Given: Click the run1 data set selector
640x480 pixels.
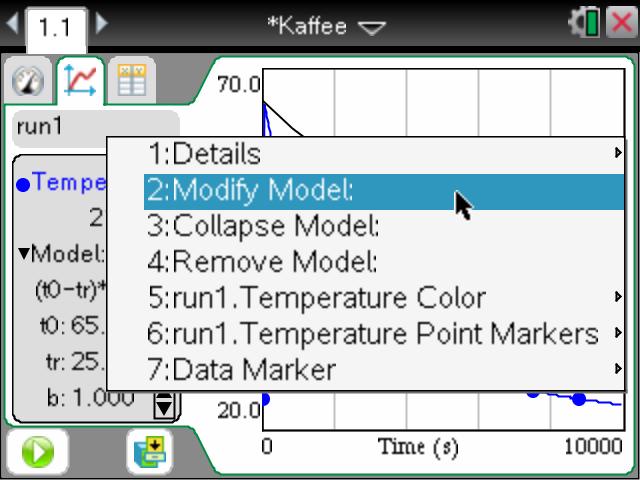Looking at the screenshot, I should point(95,128).
